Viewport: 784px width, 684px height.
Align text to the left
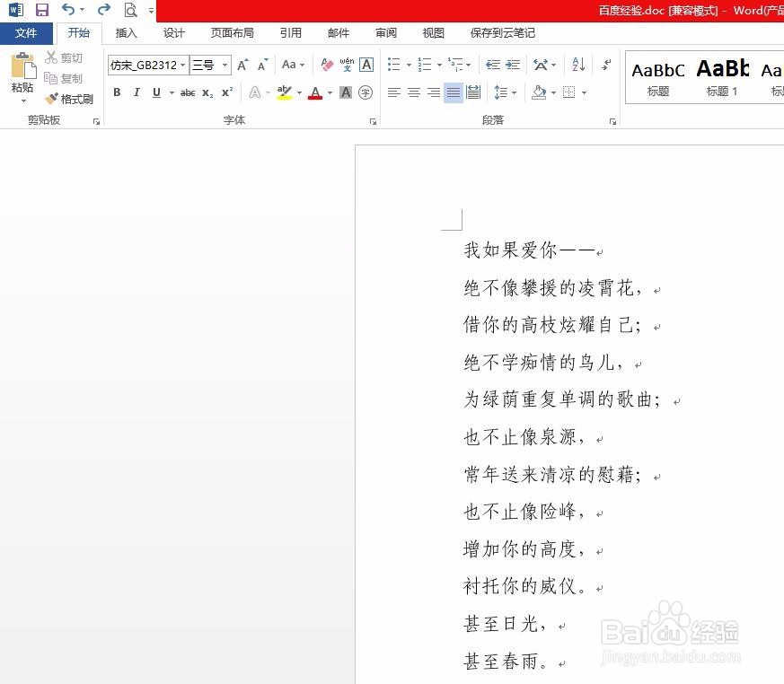[x=394, y=92]
